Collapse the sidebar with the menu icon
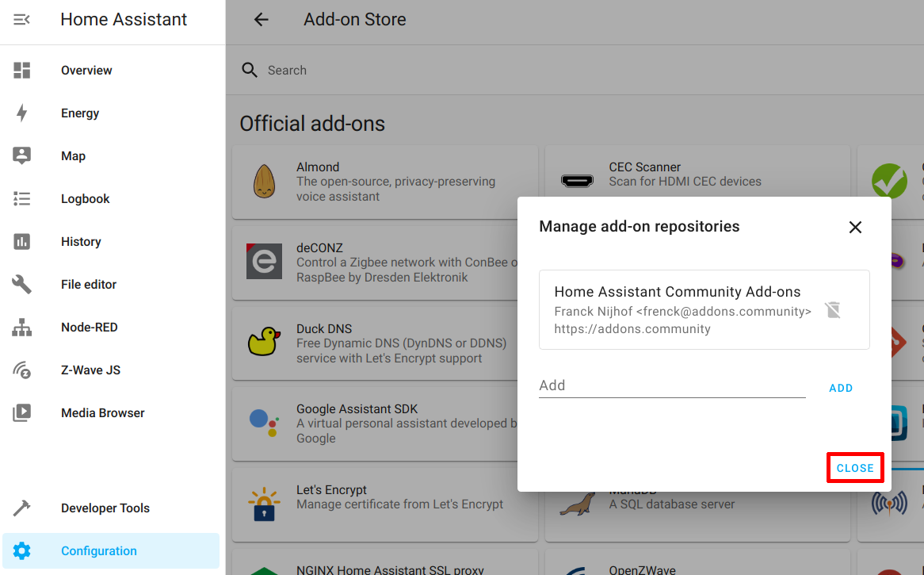The height and width of the screenshot is (575, 924). click(22, 20)
